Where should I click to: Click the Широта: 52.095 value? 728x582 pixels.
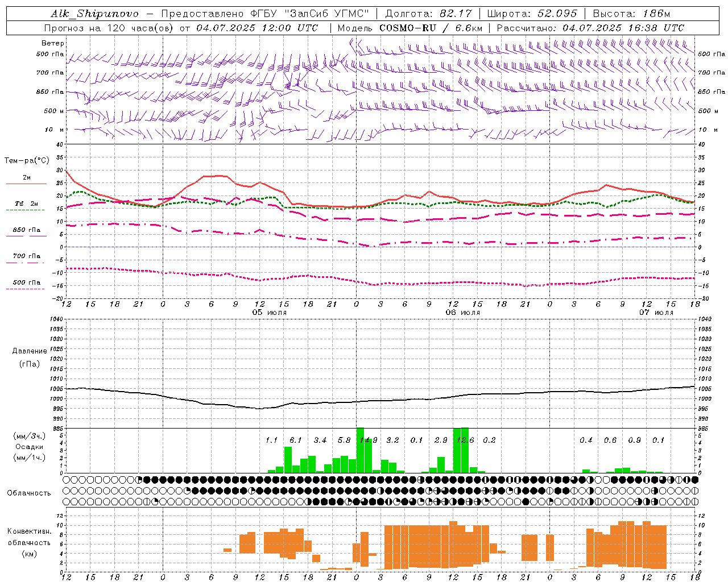point(532,14)
